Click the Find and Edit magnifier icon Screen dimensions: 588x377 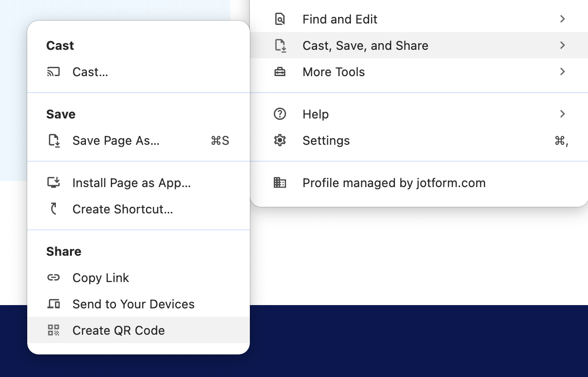tap(280, 19)
